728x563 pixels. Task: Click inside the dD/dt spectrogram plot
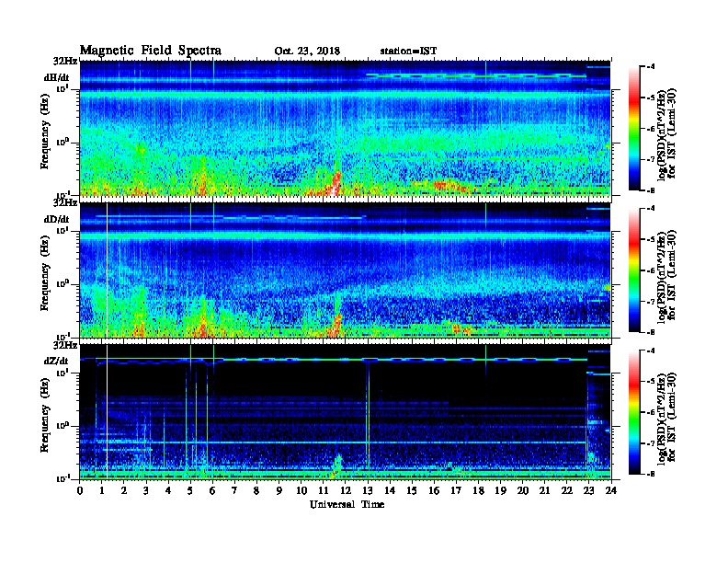[345, 270]
